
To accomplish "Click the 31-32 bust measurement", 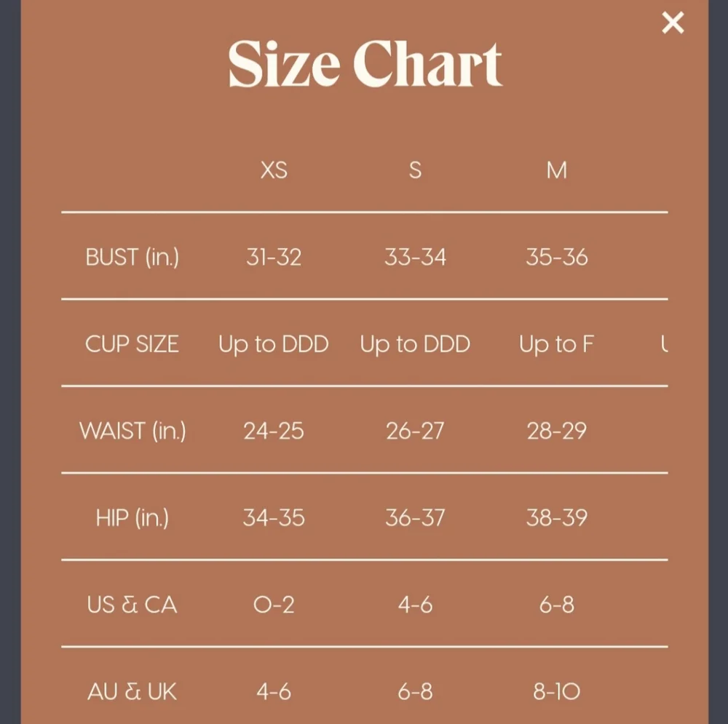I will [274, 257].
